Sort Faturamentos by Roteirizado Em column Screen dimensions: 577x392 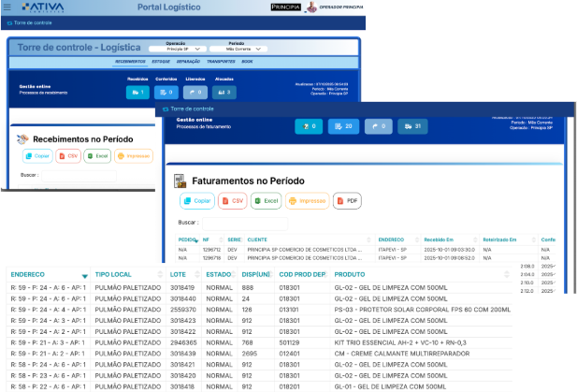pos(510,240)
